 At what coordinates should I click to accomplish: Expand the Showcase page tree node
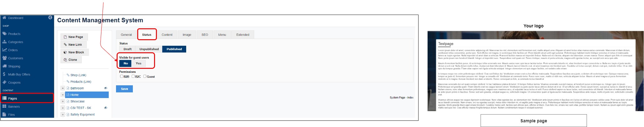pos(63,101)
